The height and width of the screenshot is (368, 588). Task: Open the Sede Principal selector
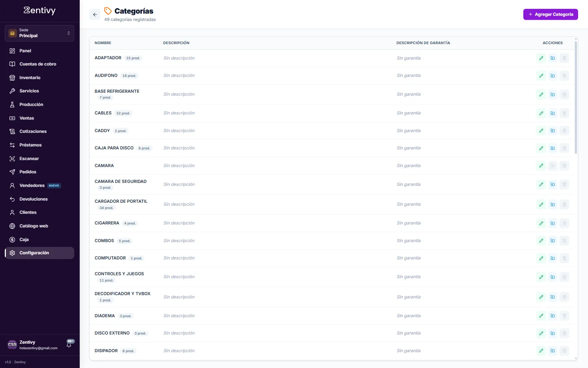tap(39, 33)
